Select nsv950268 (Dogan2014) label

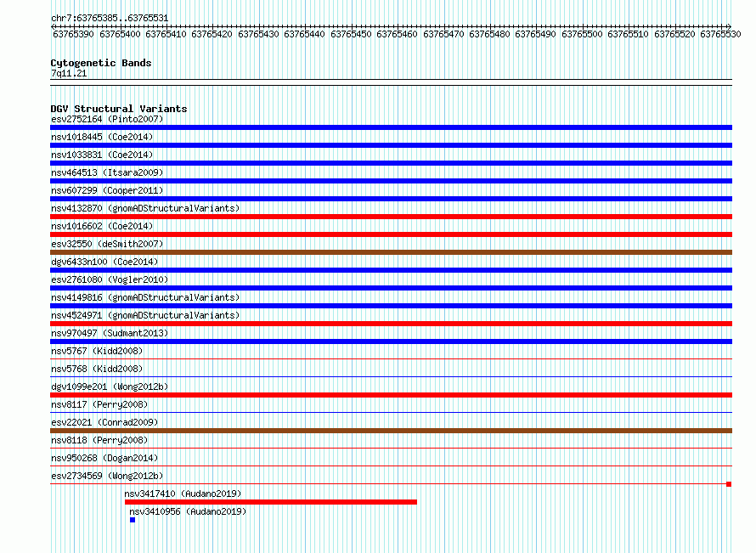[104, 458]
